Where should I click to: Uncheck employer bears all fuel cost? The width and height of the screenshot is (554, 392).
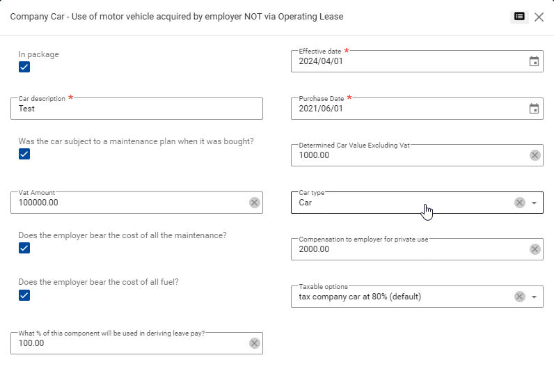coord(24,295)
